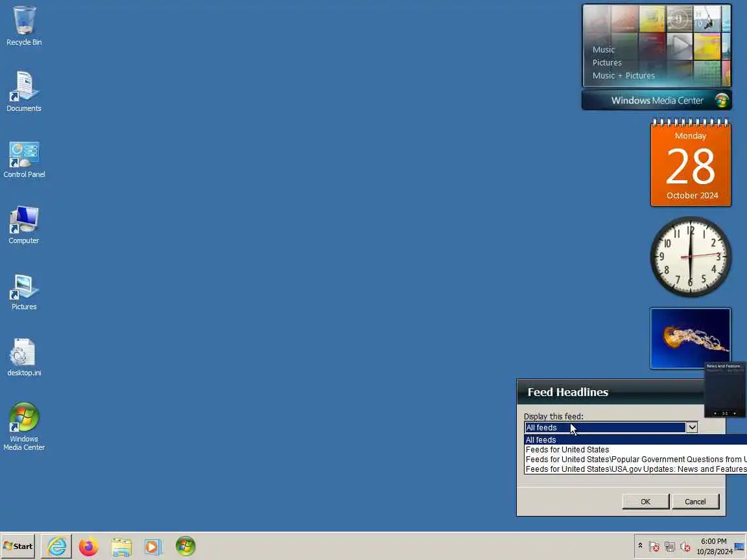Click the taskbar clock showing 6:00 PM
Image resolution: width=747 pixels, height=560 pixels.
pos(714,546)
